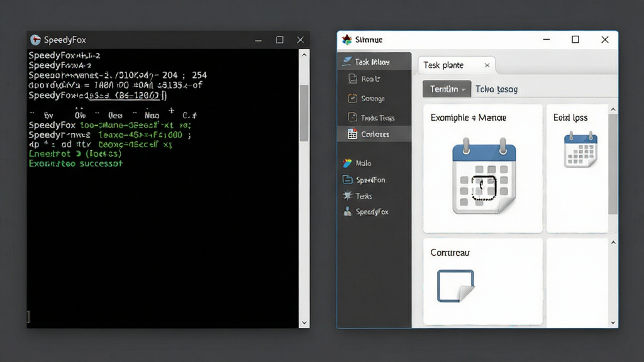Select the Sorage sidebar label
The height and width of the screenshot is (362, 644).
[x=373, y=99]
